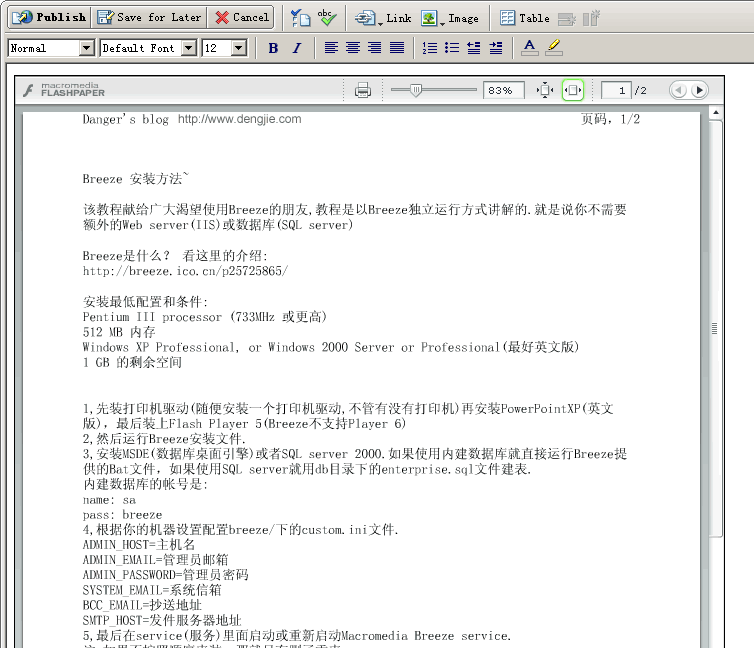Go to previous page in FlashPaper
The width and height of the screenshot is (754, 648).
click(679, 90)
